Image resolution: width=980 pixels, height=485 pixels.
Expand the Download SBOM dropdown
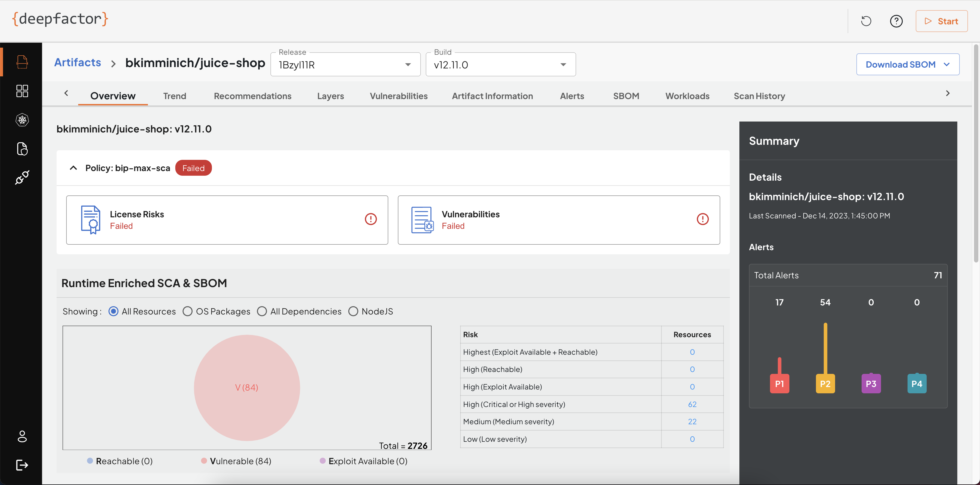pyautogui.click(x=907, y=64)
